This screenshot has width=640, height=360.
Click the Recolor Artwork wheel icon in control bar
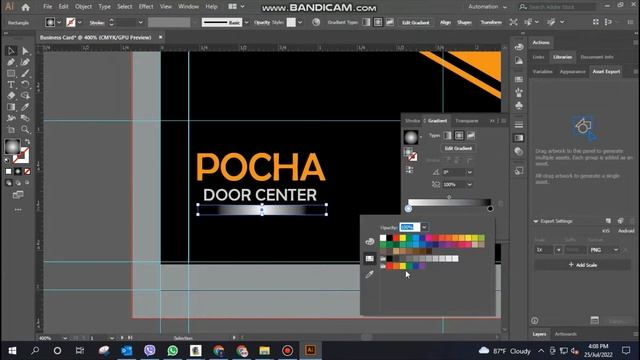coord(316,22)
